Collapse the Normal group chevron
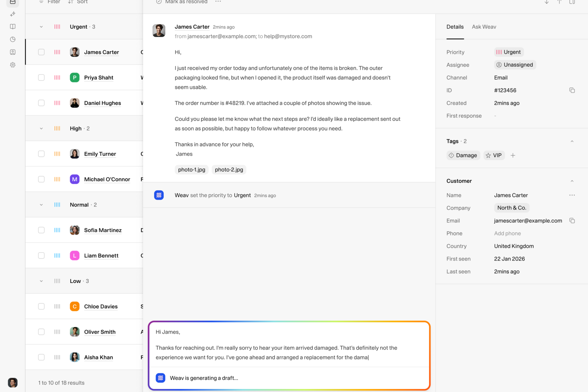The image size is (588, 392). (x=41, y=205)
